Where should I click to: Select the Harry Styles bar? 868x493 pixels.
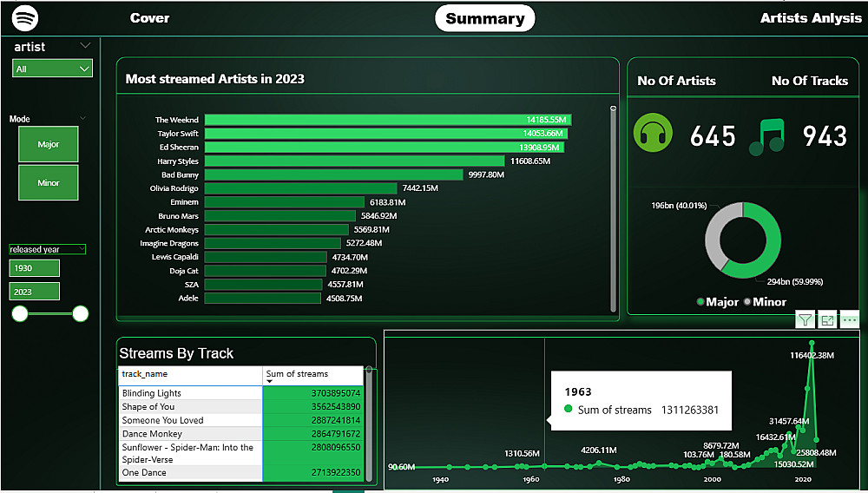coord(354,161)
